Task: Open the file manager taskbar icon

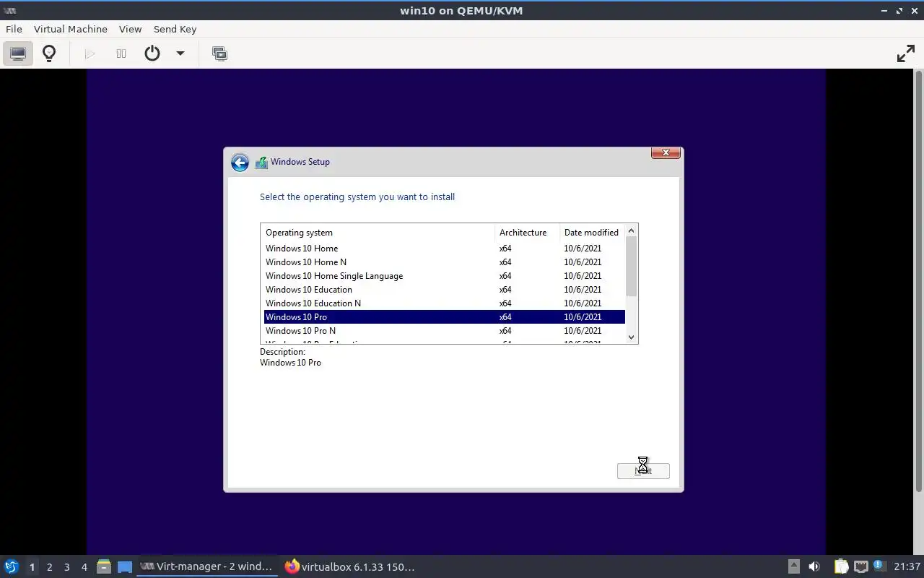Action: tap(103, 567)
